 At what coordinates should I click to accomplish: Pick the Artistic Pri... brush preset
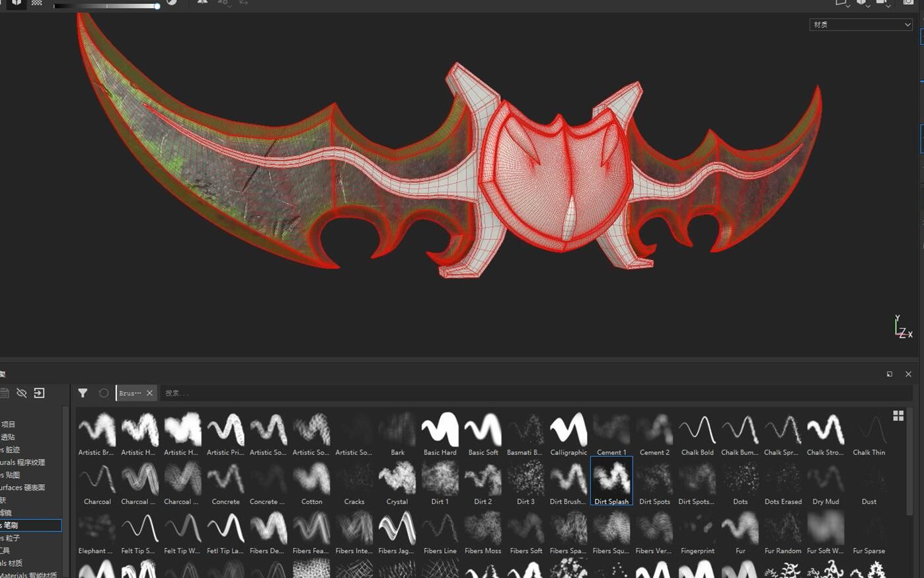[x=225, y=434]
